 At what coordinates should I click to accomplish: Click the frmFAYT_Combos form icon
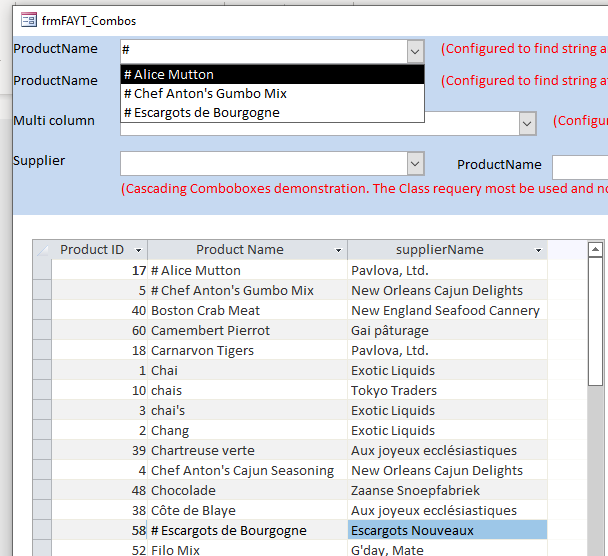(x=29, y=20)
